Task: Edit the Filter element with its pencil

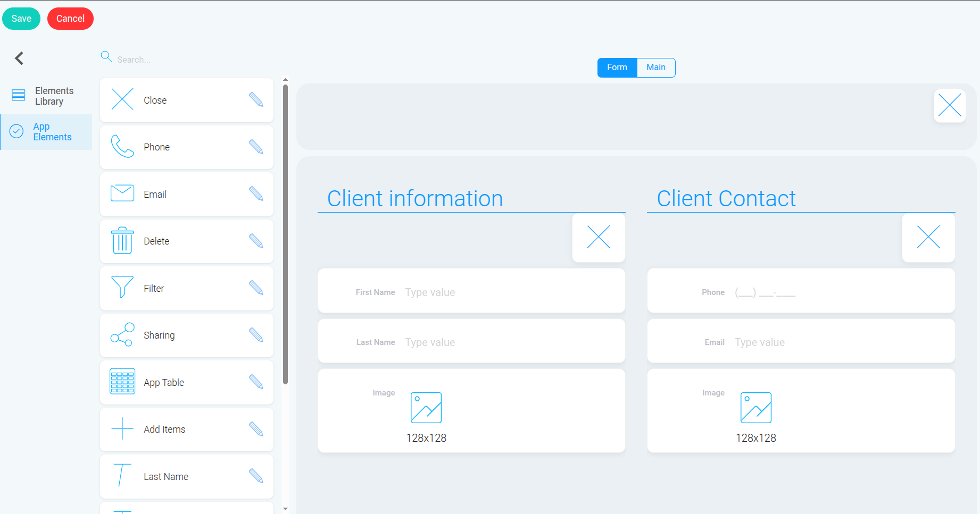Action: pos(256,288)
